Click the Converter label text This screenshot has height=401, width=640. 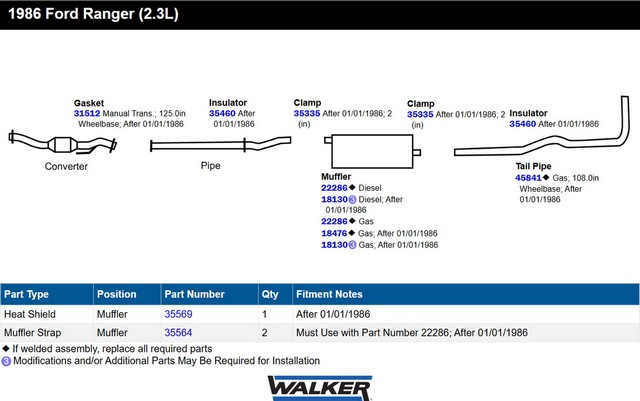click(x=66, y=166)
